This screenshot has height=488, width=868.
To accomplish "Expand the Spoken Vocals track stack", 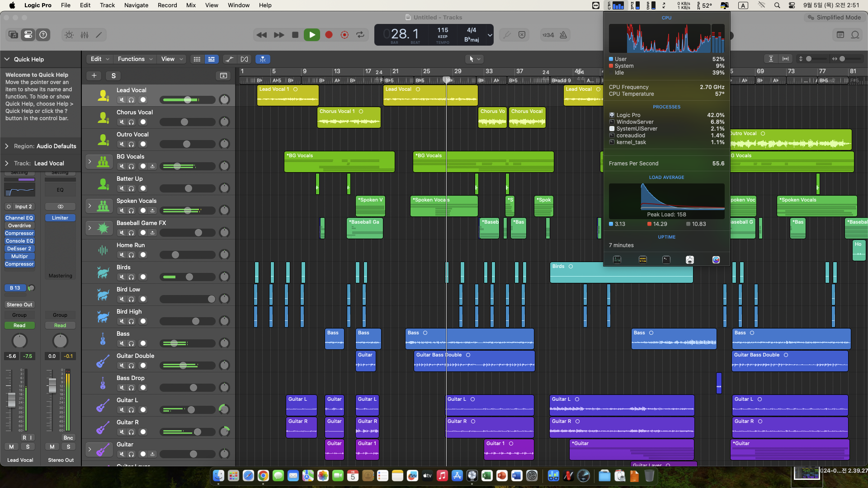I will click(90, 206).
